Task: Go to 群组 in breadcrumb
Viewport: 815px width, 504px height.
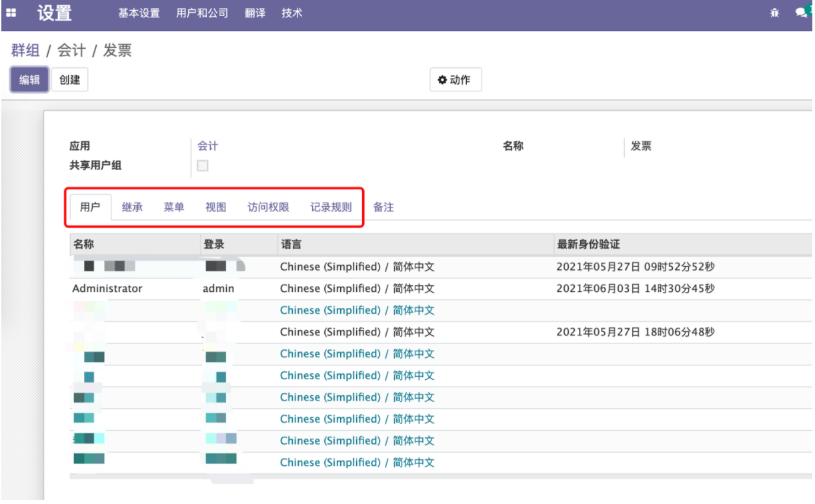Action: click(25, 51)
